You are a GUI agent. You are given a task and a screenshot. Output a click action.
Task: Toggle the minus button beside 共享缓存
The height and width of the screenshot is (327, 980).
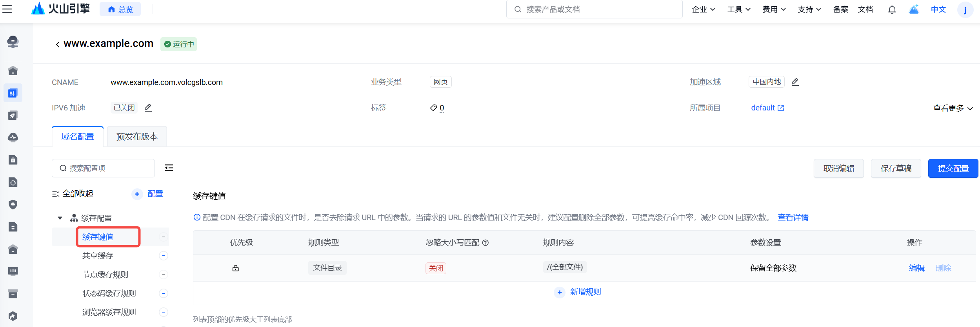[x=164, y=256]
